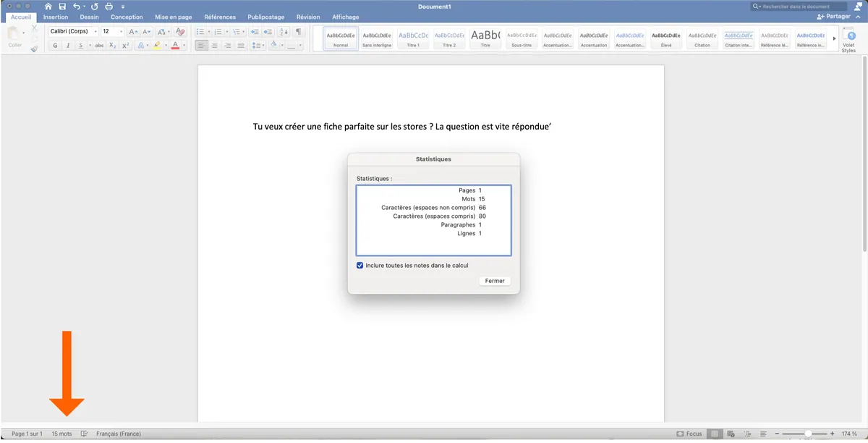
Task: Open the Révision tab
Action: pyautogui.click(x=308, y=17)
